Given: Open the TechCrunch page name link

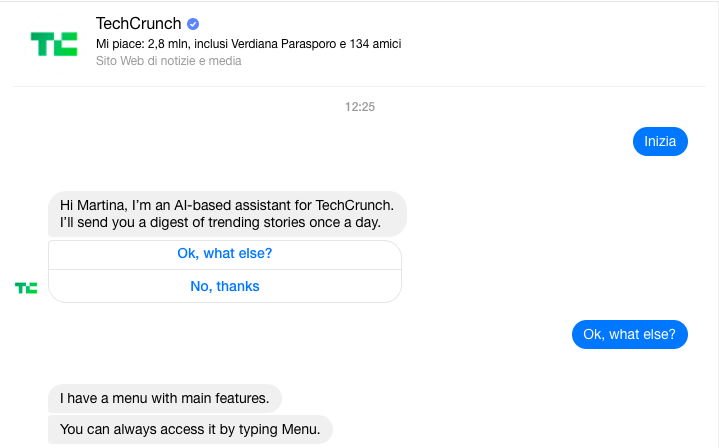Looking at the screenshot, I should (139, 24).
